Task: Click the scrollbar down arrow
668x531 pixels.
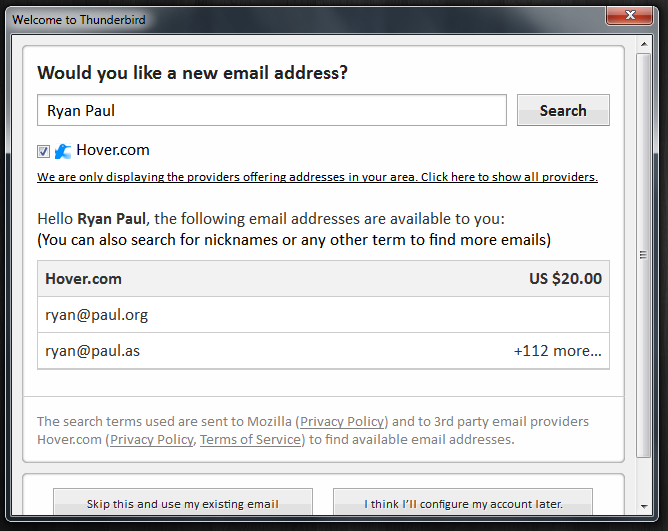Action: click(x=644, y=506)
